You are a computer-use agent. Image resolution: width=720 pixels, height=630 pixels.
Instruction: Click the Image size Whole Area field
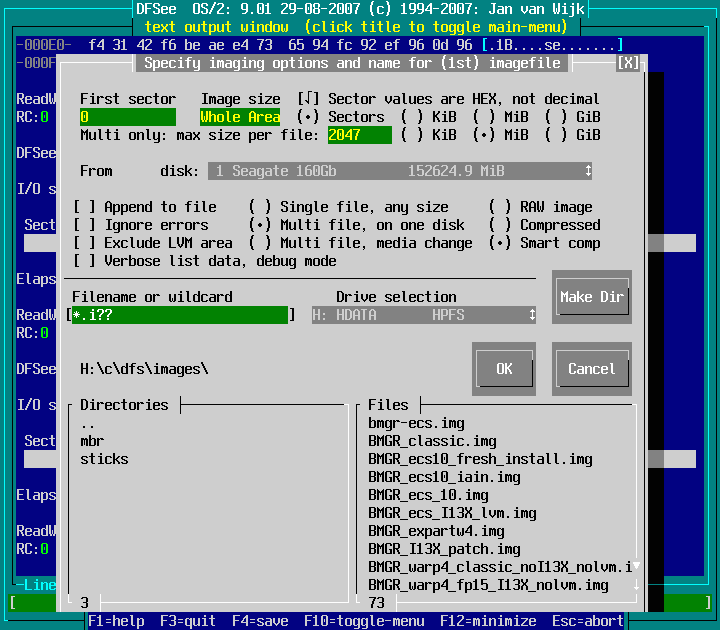(x=240, y=117)
